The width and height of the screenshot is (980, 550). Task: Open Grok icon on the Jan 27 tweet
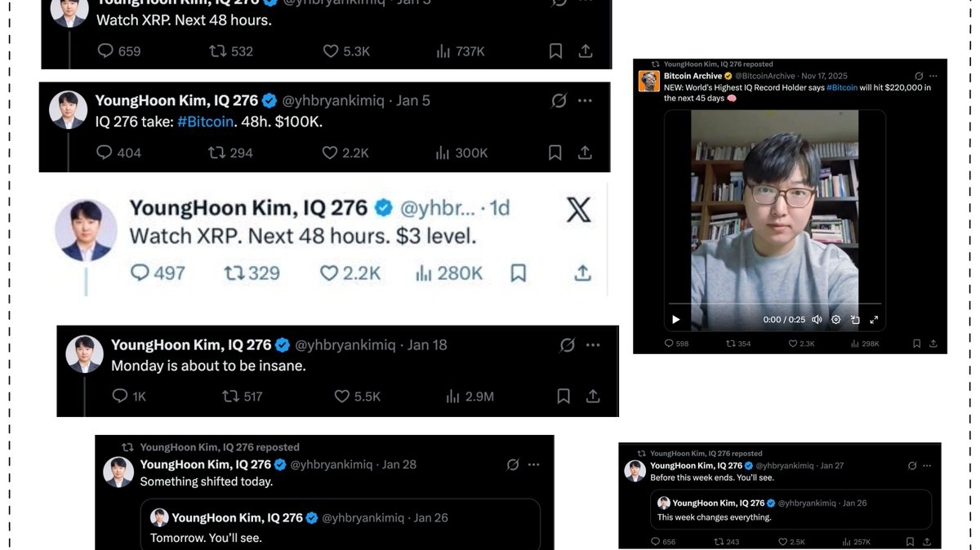pos(912,466)
